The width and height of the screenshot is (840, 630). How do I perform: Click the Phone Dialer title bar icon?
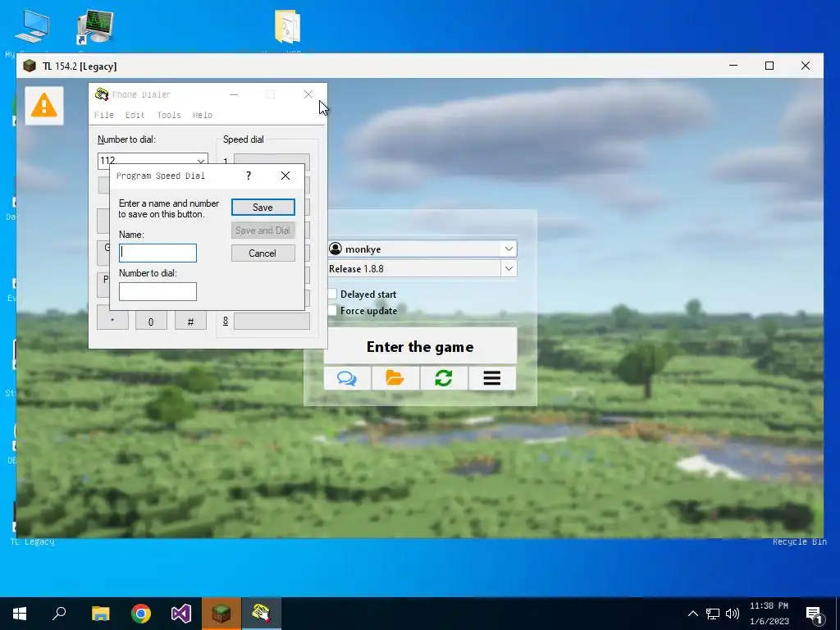click(x=101, y=94)
